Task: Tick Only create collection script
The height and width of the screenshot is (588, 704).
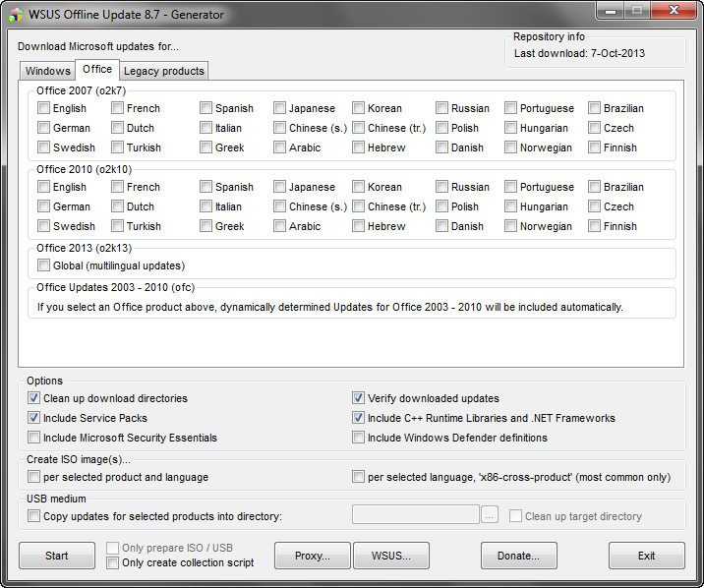Action: click(x=112, y=562)
